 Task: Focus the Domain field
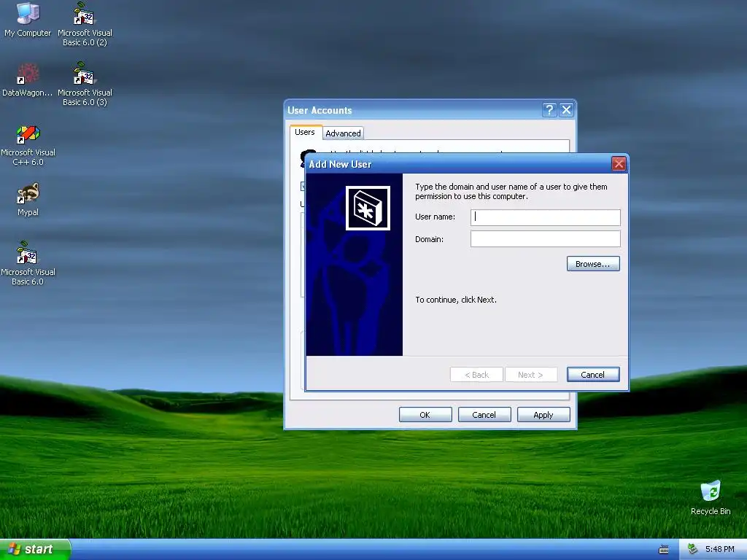[x=545, y=239]
